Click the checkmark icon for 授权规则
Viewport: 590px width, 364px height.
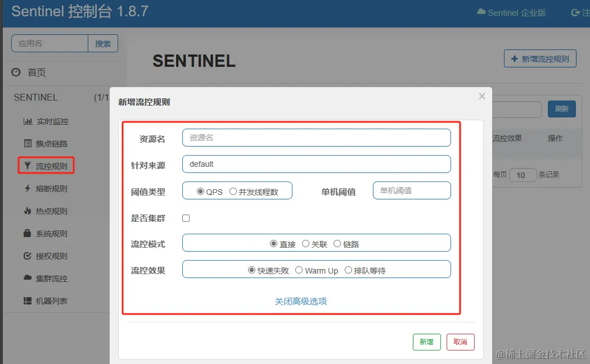pos(27,256)
